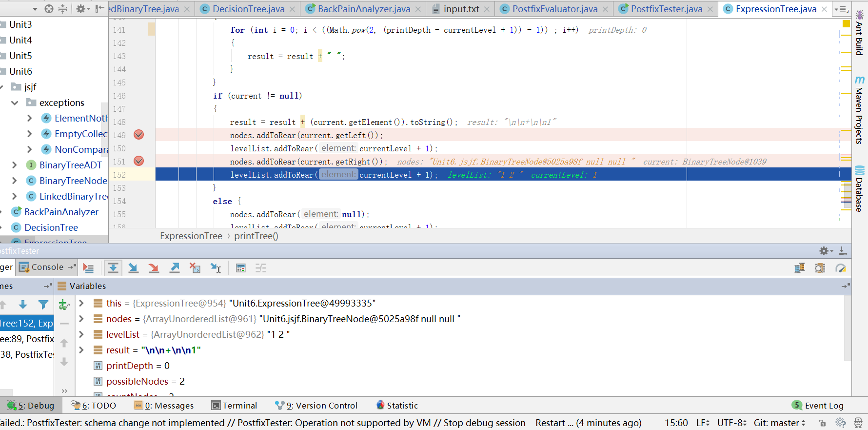Switch to input.txt tab
The image size is (868, 430).
click(x=461, y=9)
